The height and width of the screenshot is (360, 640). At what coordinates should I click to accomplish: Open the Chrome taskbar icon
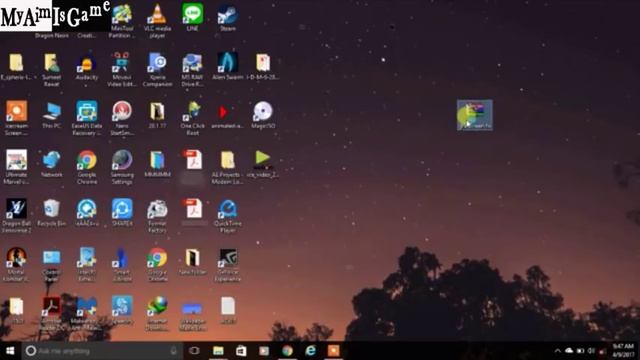[287, 351]
